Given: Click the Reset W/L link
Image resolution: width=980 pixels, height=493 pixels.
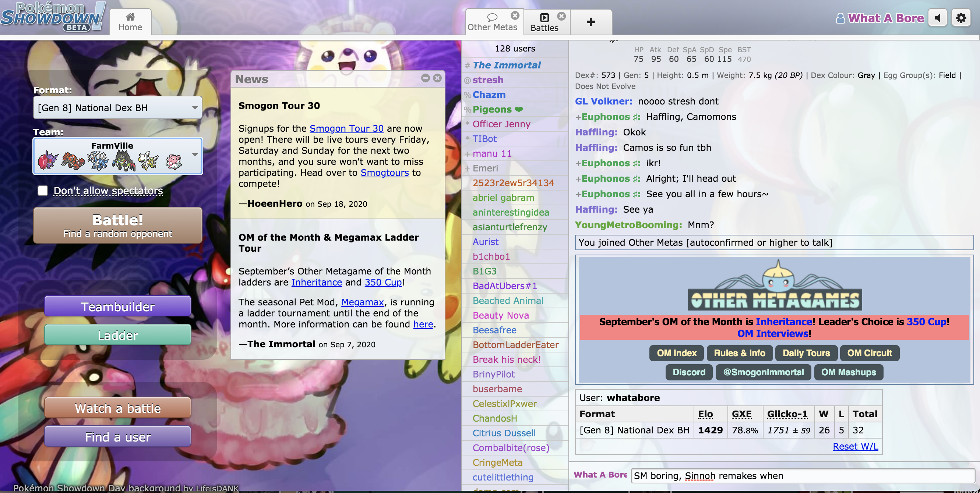Looking at the screenshot, I should click(855, 446).
